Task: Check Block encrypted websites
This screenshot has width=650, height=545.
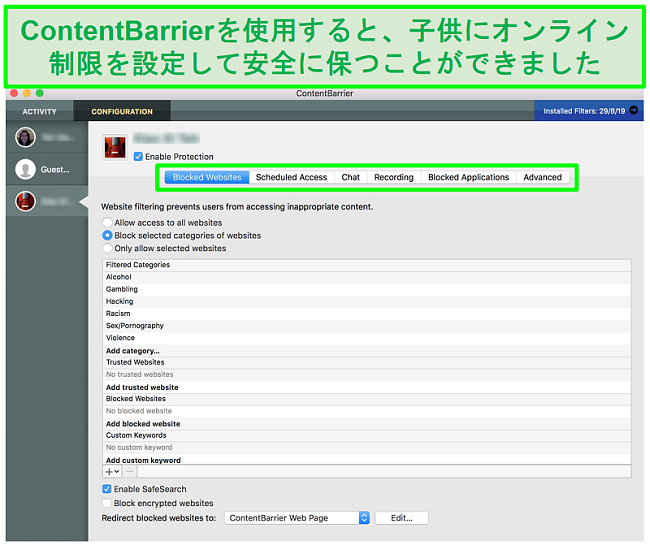Action: pos(107,503)
